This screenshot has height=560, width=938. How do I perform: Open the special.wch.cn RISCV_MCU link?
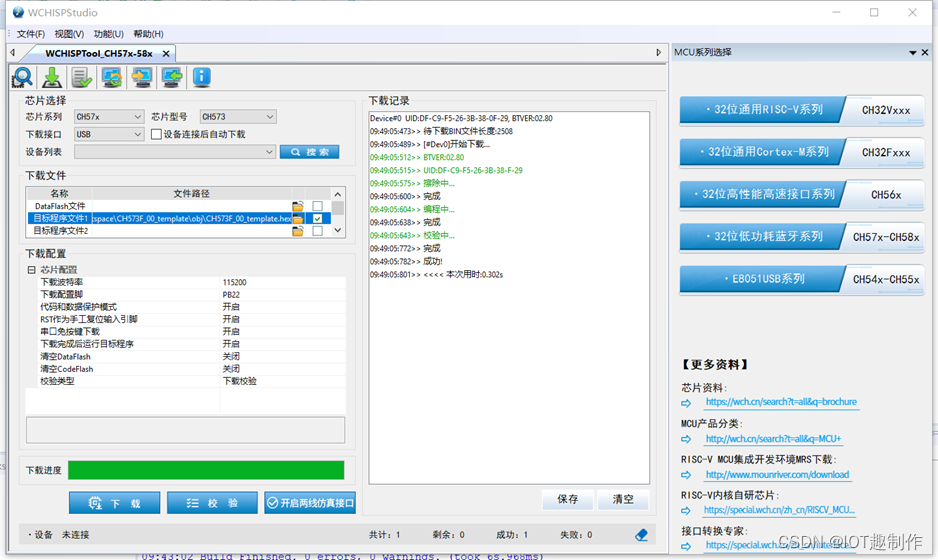coord(779,510)
